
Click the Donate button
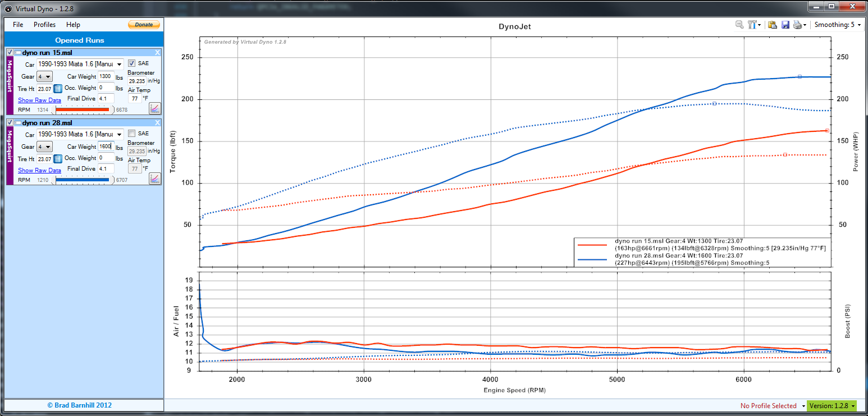(x=144, y=25)
